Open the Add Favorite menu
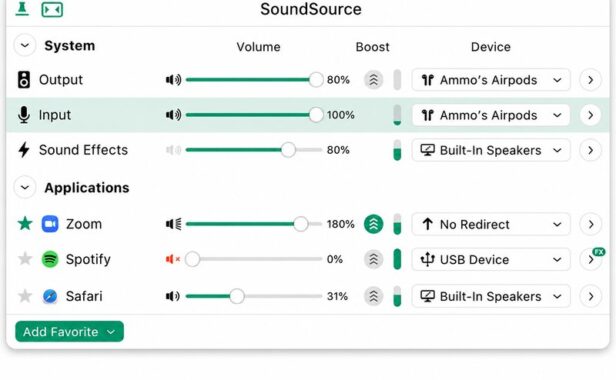616x380 pixels. (x=70, y=332)
